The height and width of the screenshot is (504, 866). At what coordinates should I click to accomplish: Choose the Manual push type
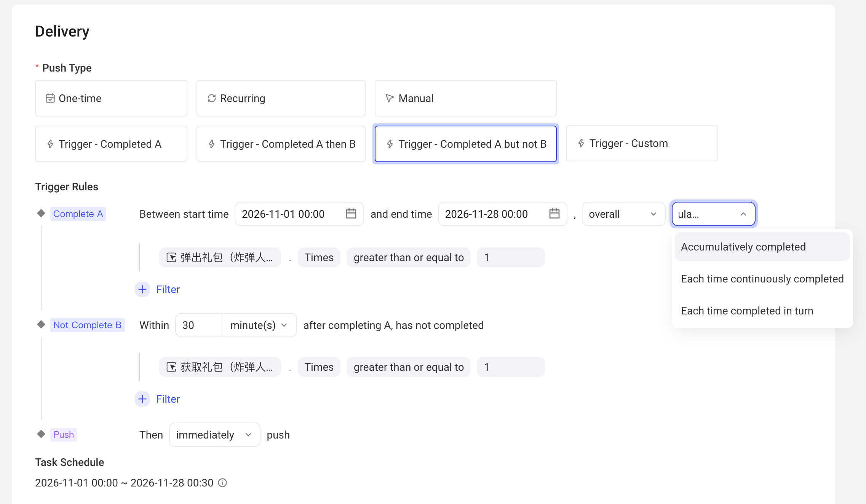(465, 98)
